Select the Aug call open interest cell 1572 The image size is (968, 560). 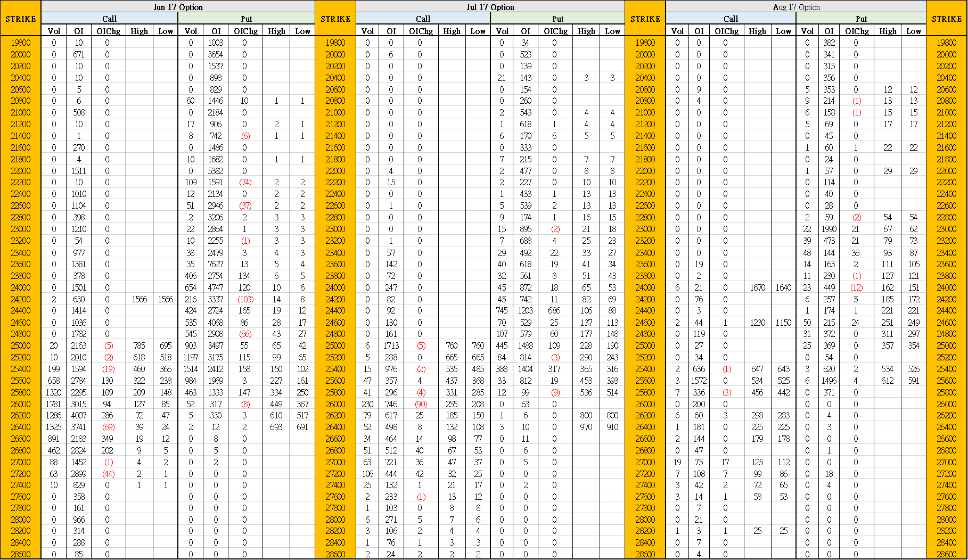coord(699,381)
